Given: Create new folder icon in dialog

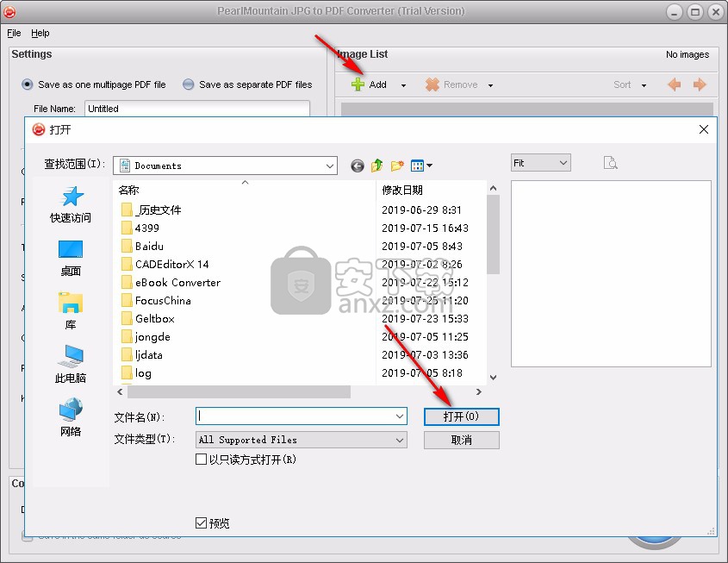Looking at the screenshot, I should [x=397, y=166].
